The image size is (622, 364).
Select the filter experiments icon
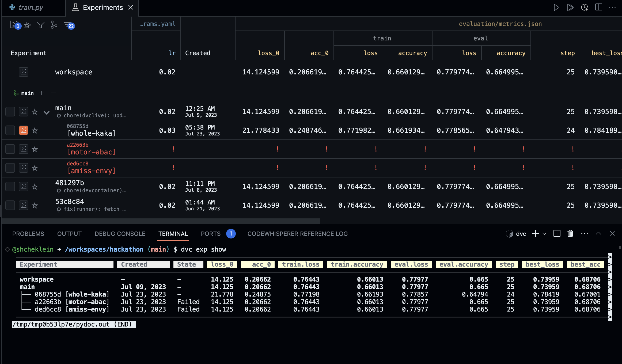click(40, 25)
